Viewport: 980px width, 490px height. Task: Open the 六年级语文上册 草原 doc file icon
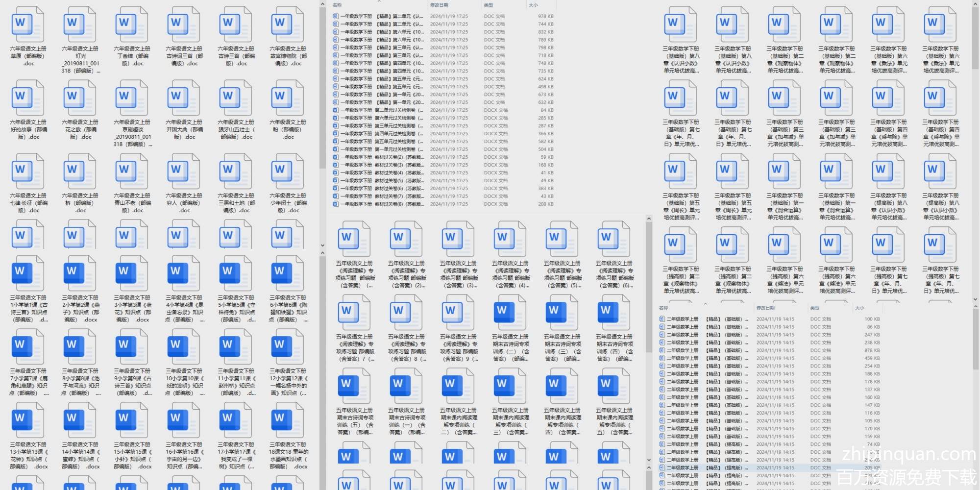(28, 24)
